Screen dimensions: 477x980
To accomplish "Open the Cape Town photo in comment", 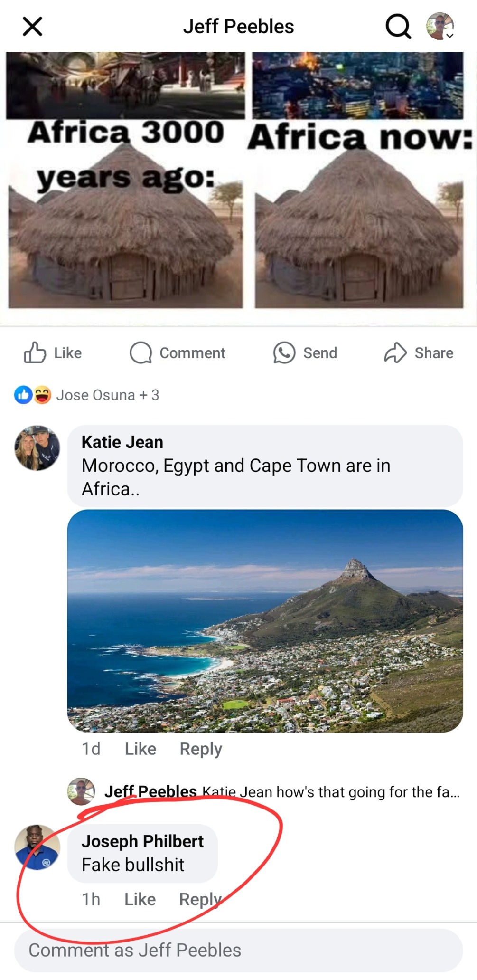I will 265,620.
